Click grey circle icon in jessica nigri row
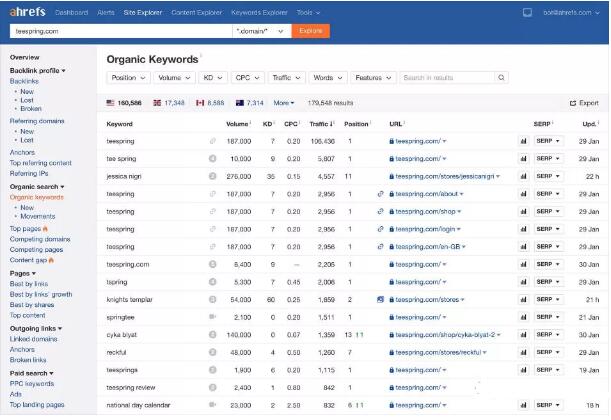The width and height of the screenshot is (611, 420). 212,176
